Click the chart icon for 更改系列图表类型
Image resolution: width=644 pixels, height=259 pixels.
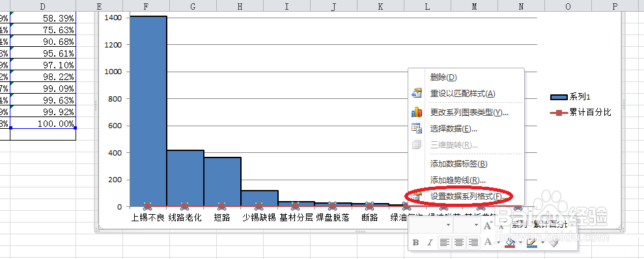(417, 112)
